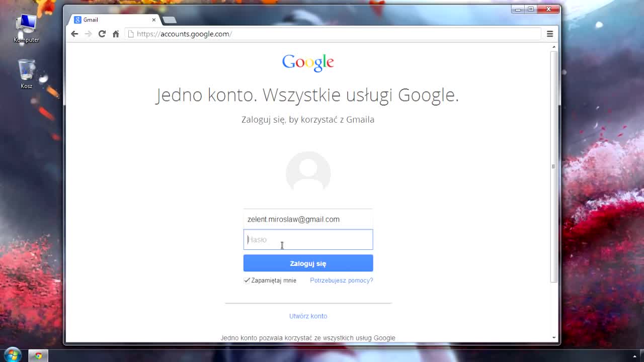The image size is (644, 362).
Task: Uncheck the Zapamiętaj mnie checkbox
Action: [x=247, y=281]
